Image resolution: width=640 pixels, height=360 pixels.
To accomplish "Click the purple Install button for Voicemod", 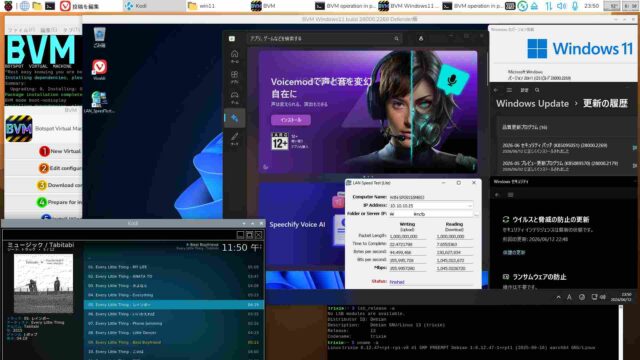I will 291,120.
